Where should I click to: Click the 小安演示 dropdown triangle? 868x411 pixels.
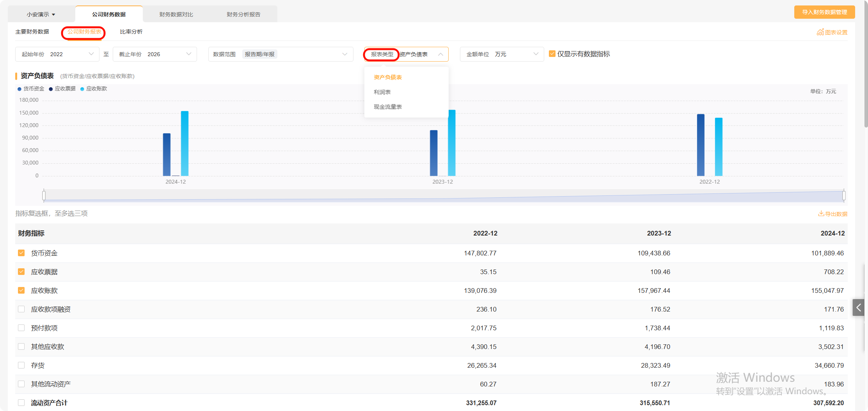(x=53, y=15)
